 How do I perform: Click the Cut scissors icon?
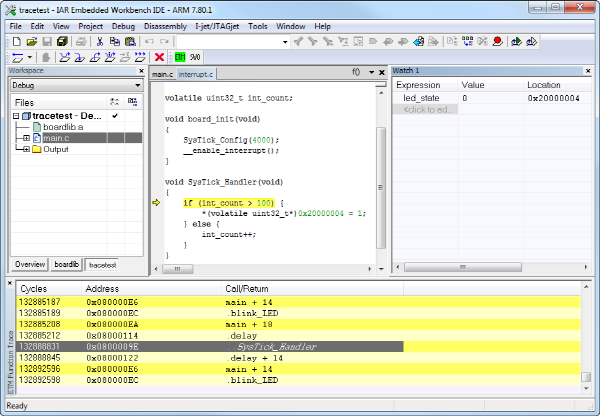[99, 41]
